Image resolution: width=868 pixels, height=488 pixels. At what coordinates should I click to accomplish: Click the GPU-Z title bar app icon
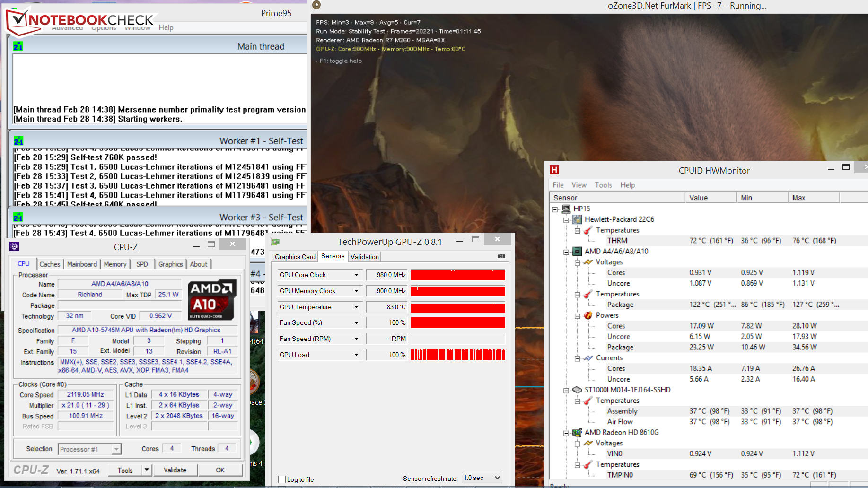coord(275,242)
